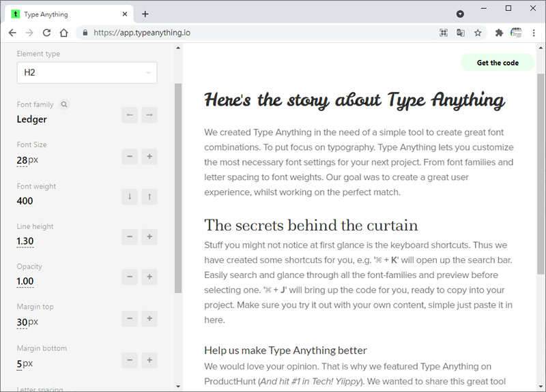Image resolution: width=546 pixels, height=392 pixels.
Task: Open the Font family search icon
Action: pos(64,104)
